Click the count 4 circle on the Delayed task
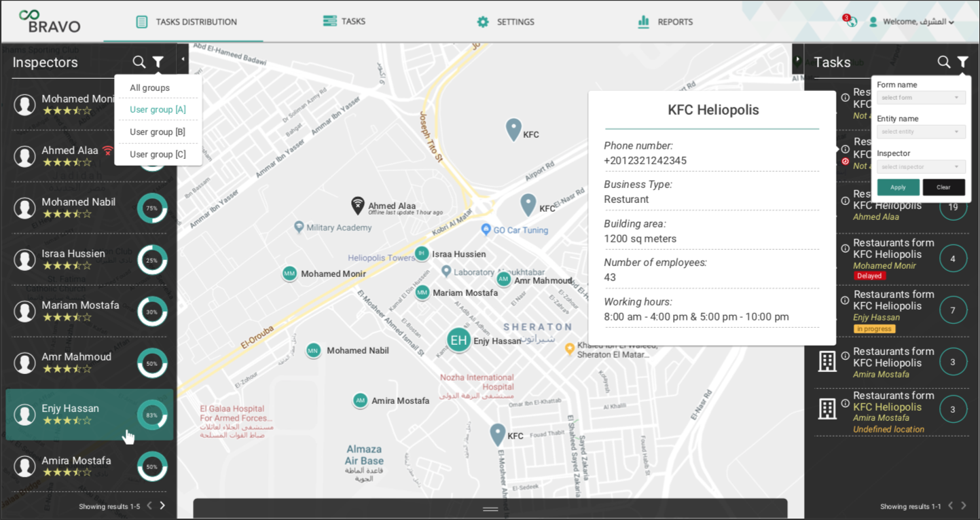This screenshot has width=980, height=520. click(x=953, y=259)
